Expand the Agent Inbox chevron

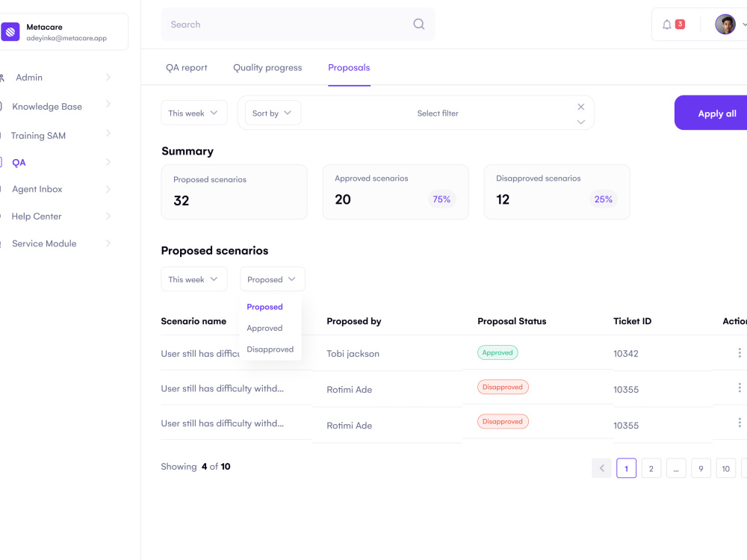pos(108,189)
